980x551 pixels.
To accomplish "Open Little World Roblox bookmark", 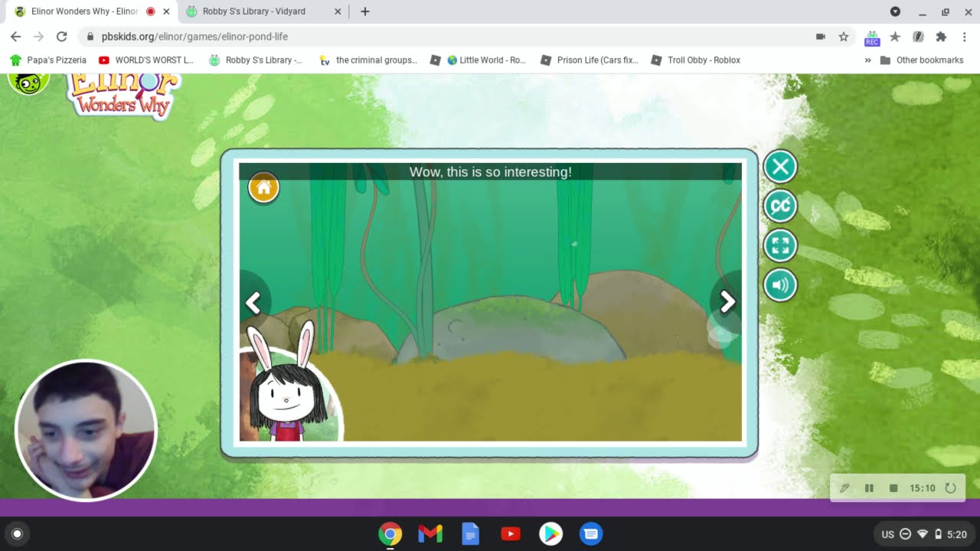I will click(x=478, y=60).
